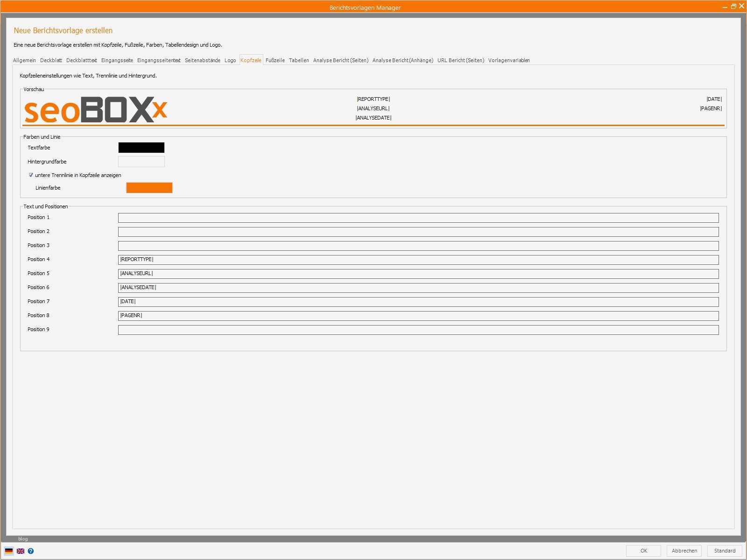The width and height of the screenshot is (747, 560).
Task: Edit the Position 5 field with |ANALYSEURL|
Action: coord(418,274)
